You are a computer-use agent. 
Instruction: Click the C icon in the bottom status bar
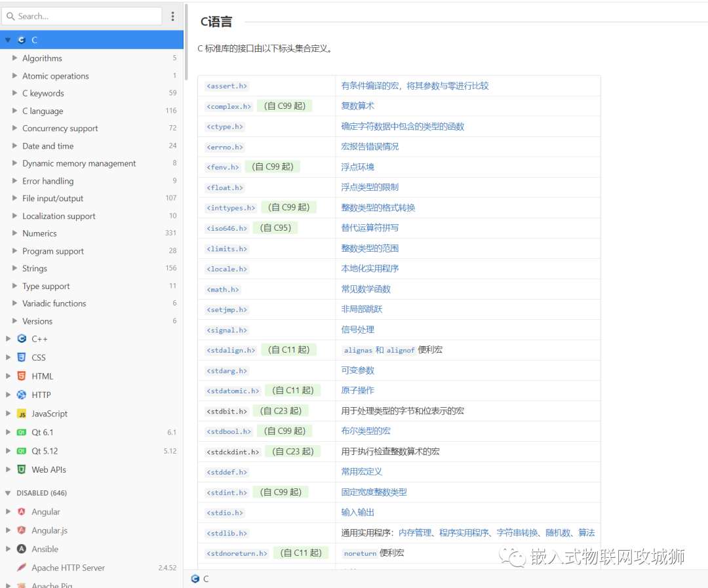coord(195,579)
